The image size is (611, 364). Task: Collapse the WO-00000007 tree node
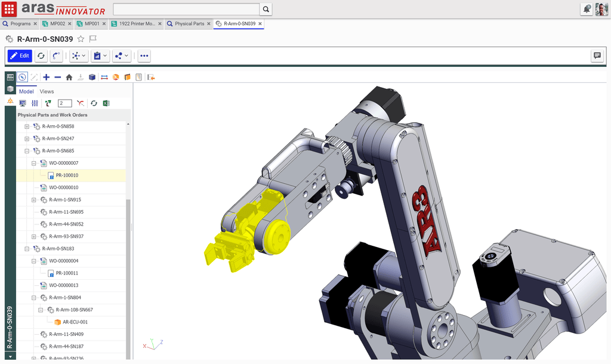33,163
